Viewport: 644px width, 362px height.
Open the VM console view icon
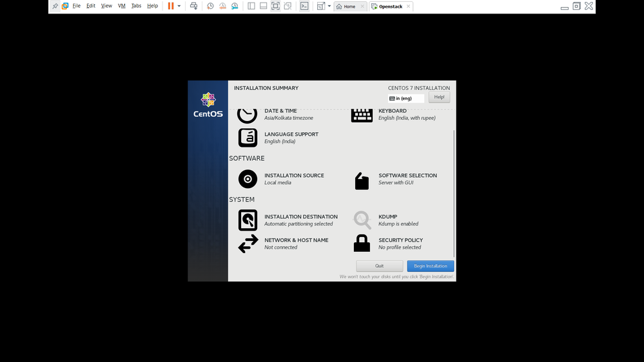tap(304, 6)
